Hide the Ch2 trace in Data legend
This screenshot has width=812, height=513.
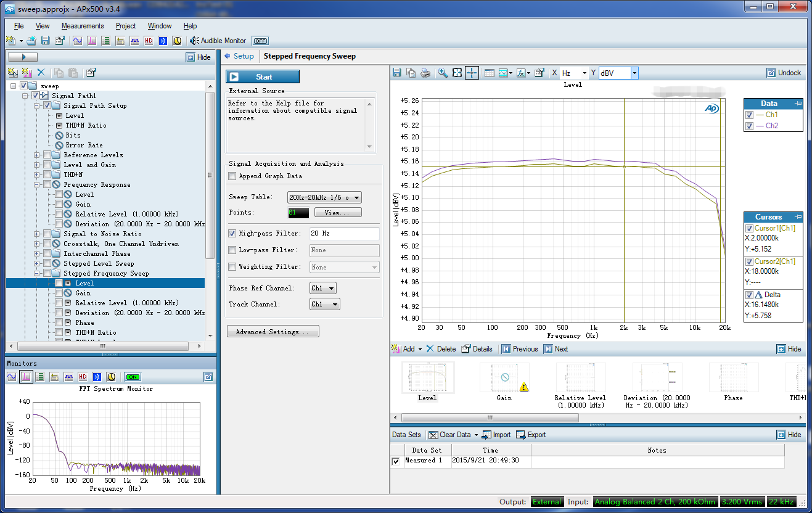[x=750, y=126]
